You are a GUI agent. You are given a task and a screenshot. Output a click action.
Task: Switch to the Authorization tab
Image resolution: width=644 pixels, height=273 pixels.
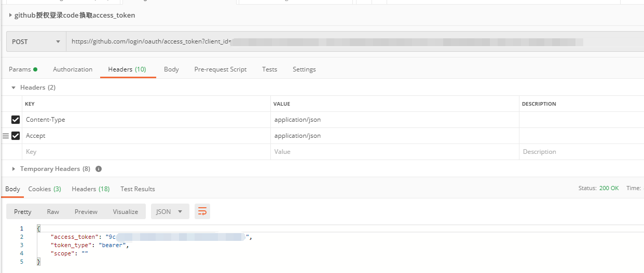(73, 69)
